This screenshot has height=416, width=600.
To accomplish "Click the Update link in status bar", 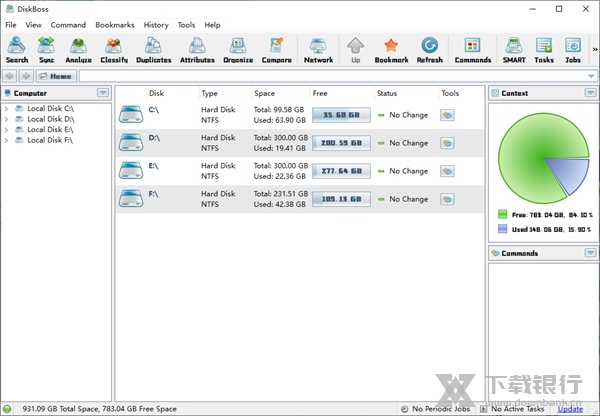I will click(x=570, y=409).
